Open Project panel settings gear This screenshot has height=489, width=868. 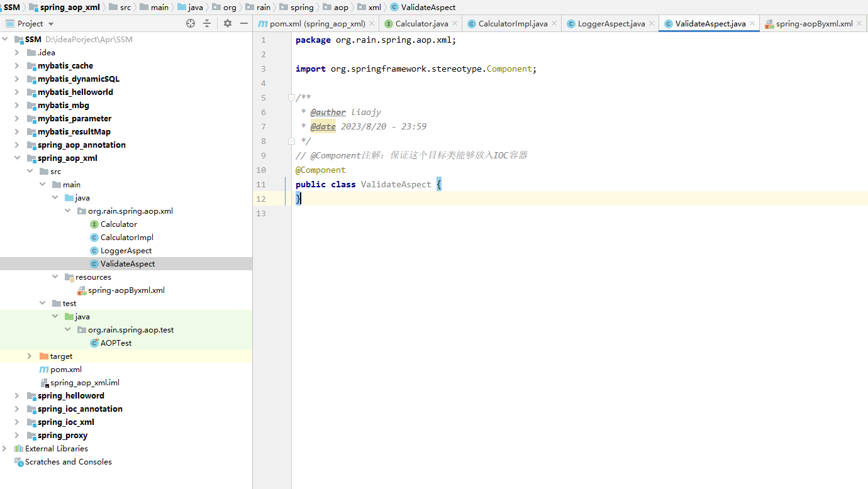tap(228, 23)
